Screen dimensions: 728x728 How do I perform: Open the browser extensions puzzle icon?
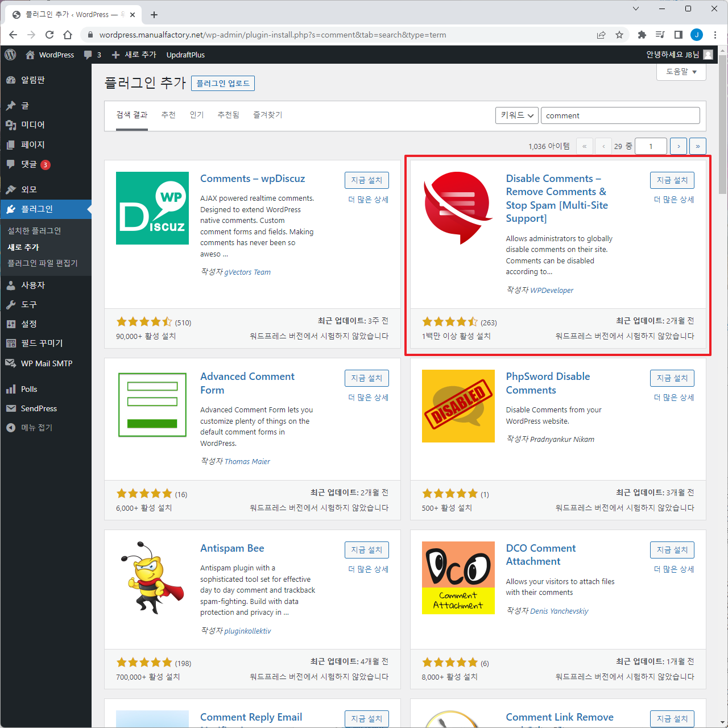pos(642,35)
